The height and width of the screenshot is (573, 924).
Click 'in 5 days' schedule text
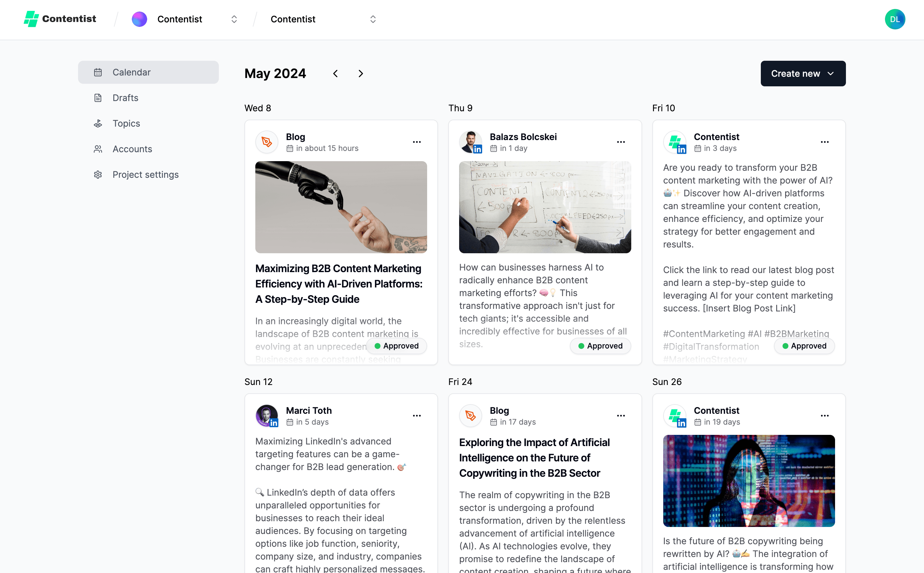coord(312,422)
